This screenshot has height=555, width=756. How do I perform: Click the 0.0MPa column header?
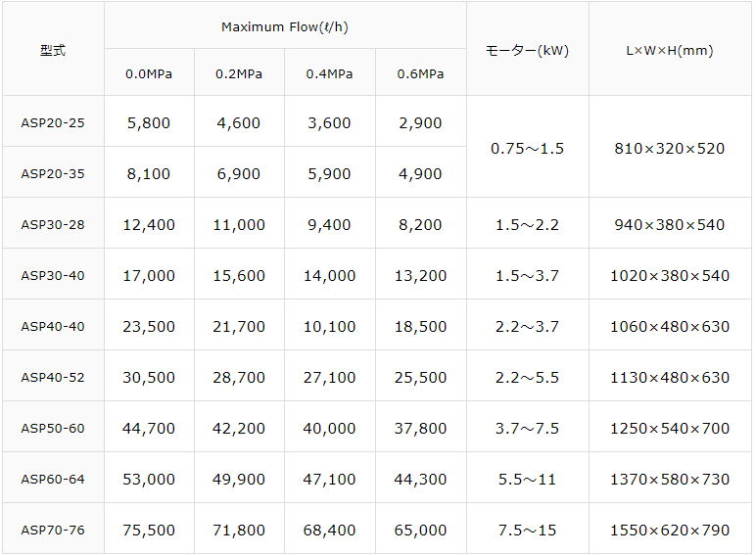pos(149,73)
